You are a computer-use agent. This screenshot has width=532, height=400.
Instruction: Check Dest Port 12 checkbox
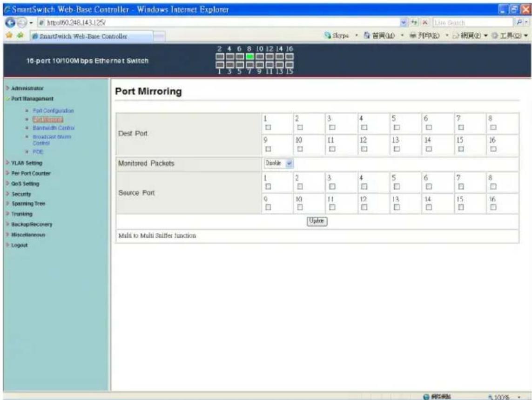click(364, 149)
